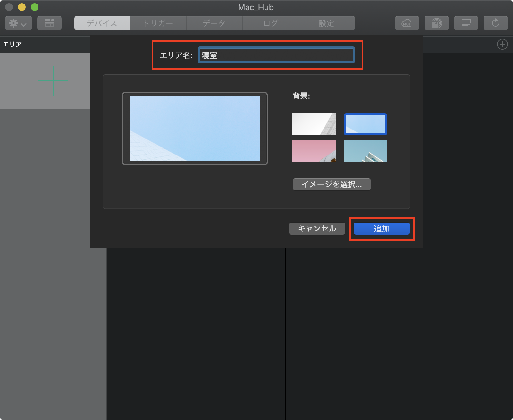Switch to the 設定 tab
The width and height of the screenshot is (513, 420).
coord(327,23)
